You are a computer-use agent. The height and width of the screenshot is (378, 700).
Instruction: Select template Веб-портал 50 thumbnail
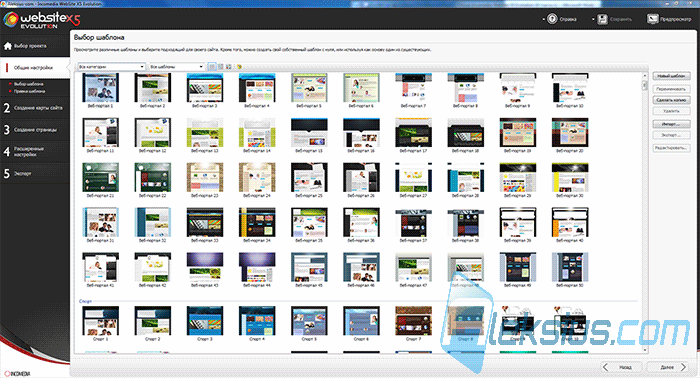[570, 267]
